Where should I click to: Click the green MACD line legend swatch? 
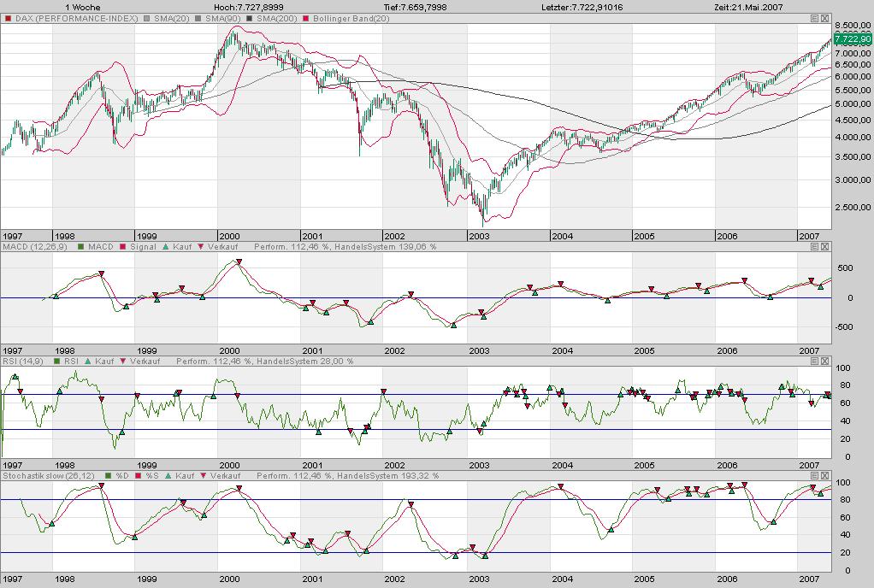81,247
